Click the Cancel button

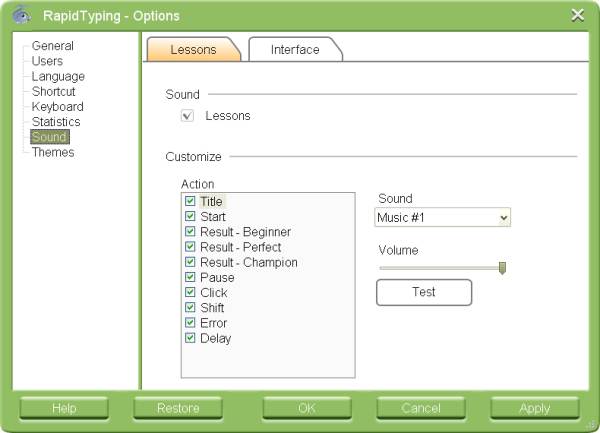coord(421,408)
